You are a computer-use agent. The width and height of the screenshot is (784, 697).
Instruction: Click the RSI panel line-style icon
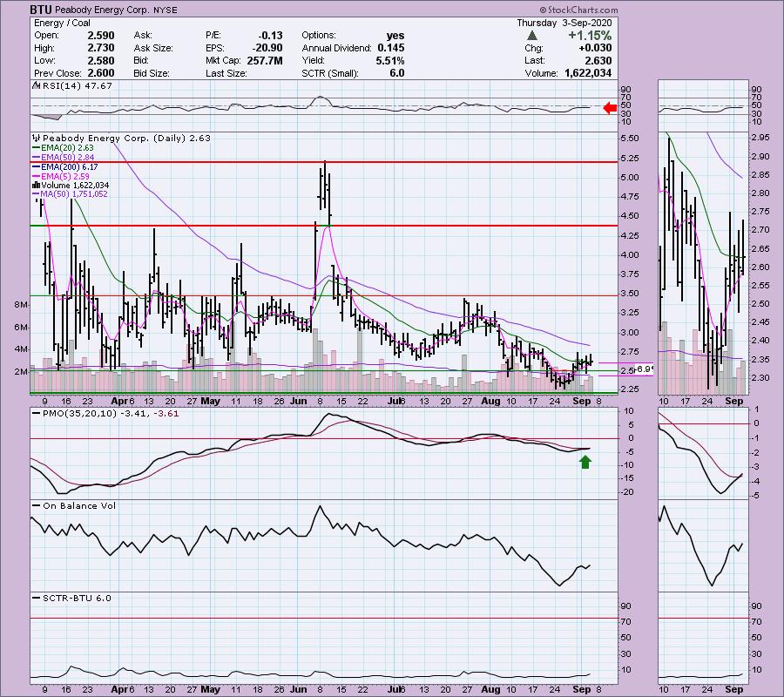36,85
